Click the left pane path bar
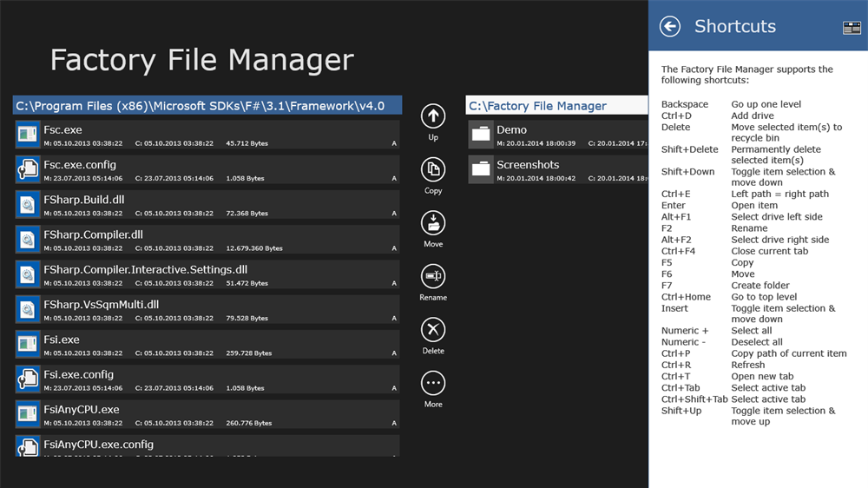 [x=207, y=106]
